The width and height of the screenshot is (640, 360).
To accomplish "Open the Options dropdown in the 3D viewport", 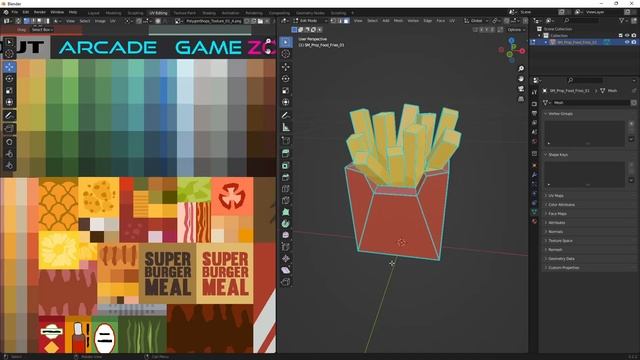I will (517, 30).
